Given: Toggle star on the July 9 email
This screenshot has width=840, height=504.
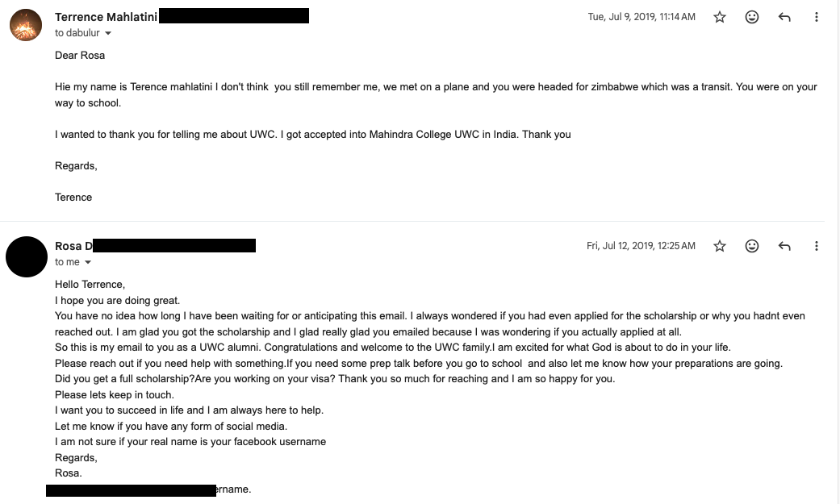Looking at the screenshot, I should click(719, 16).
